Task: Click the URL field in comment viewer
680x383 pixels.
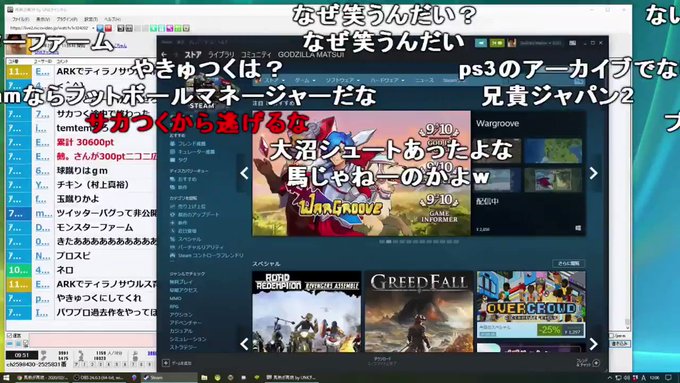Action: tap(49, 28)
